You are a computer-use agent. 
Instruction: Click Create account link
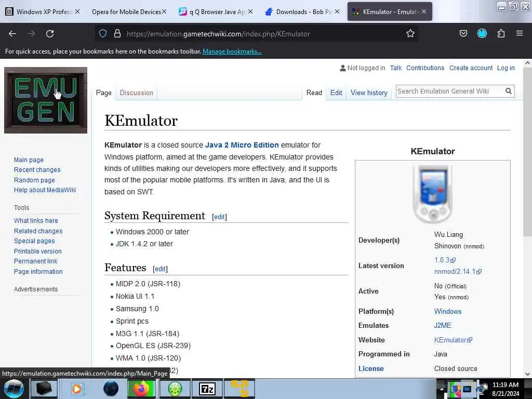tap(471, 68)
